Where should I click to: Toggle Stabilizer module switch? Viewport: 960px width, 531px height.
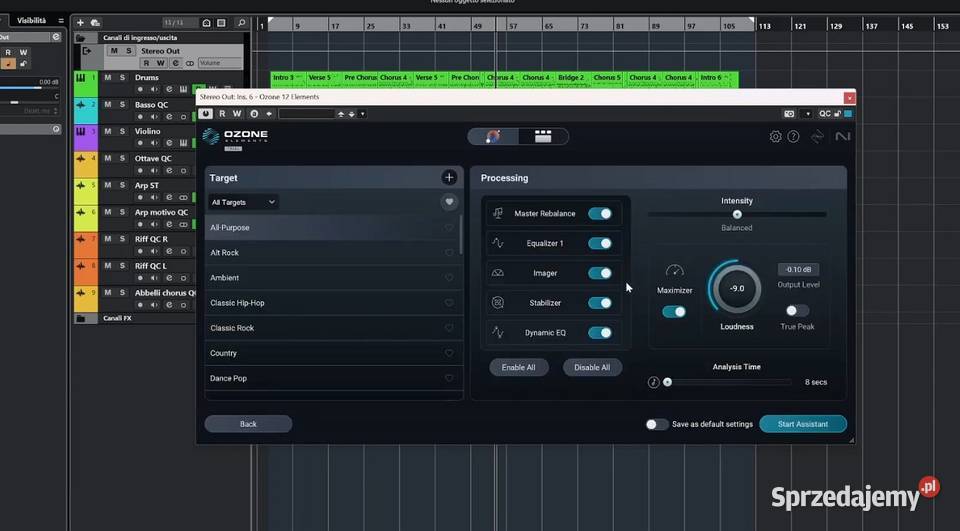599,303
